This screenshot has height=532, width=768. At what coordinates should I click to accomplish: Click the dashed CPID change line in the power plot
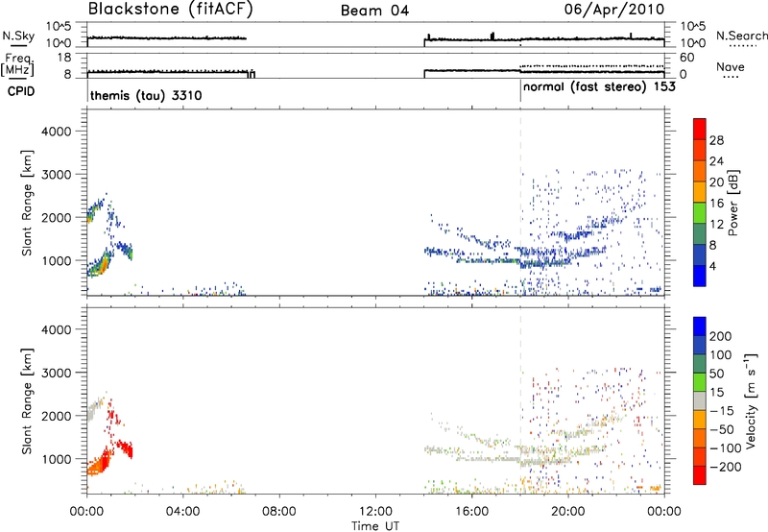[520, 203]
